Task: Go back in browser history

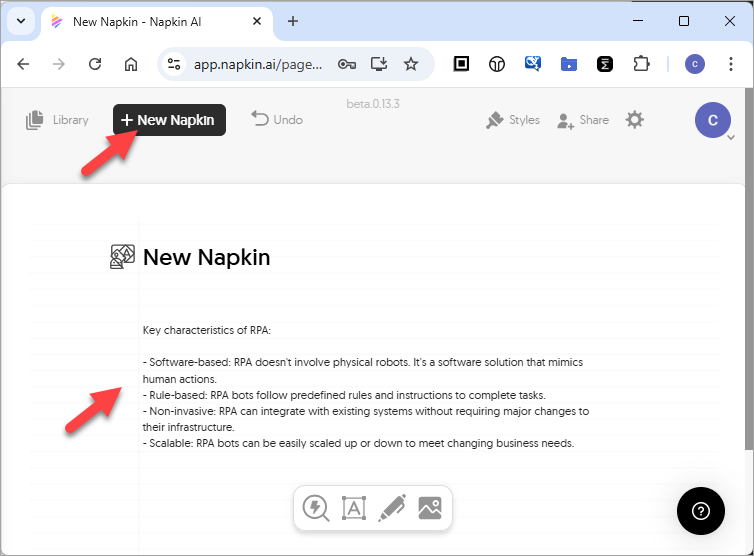Action: click(x=23, y=64)
